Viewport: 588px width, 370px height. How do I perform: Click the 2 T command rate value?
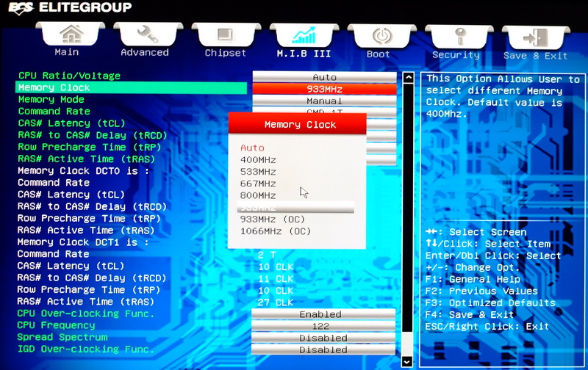pos(267,255)
